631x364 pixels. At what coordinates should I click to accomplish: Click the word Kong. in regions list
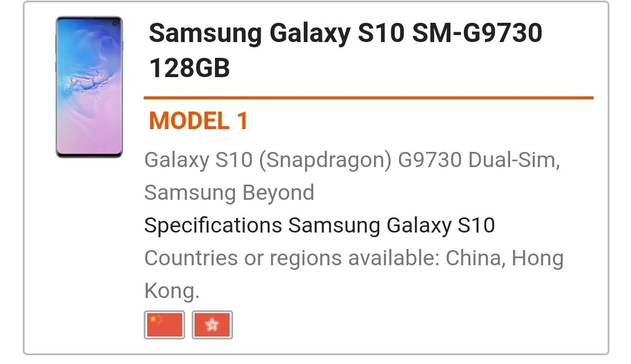tap(172, 291)
